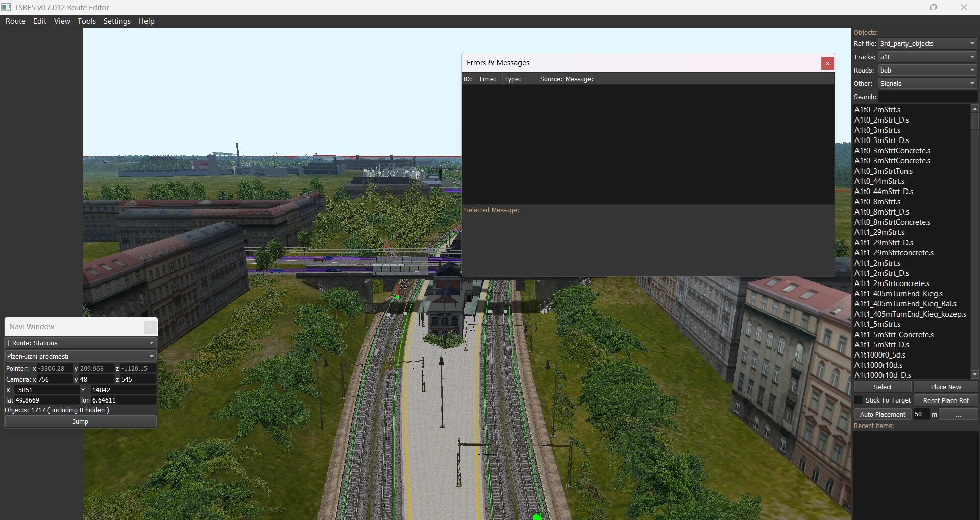Click the Select button
980x520 pixels.
[883, 387]
